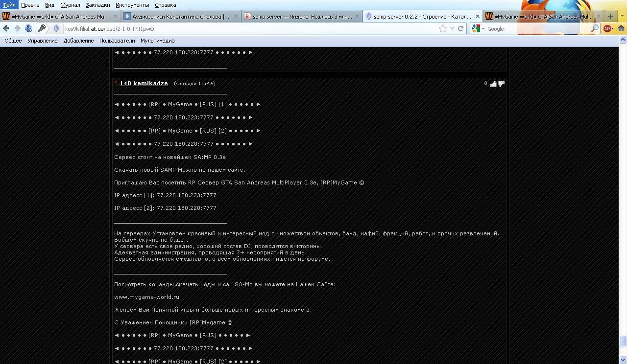
Task: Open the Справка menu
Action: pyautogui.click(x=165, y=5)
